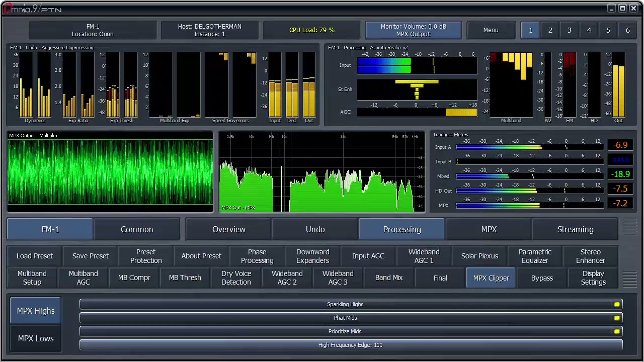Click the FM-1 Processing meters panel
Image resolution: width=644 pixels, height=362 pixels.
(481, 84)
